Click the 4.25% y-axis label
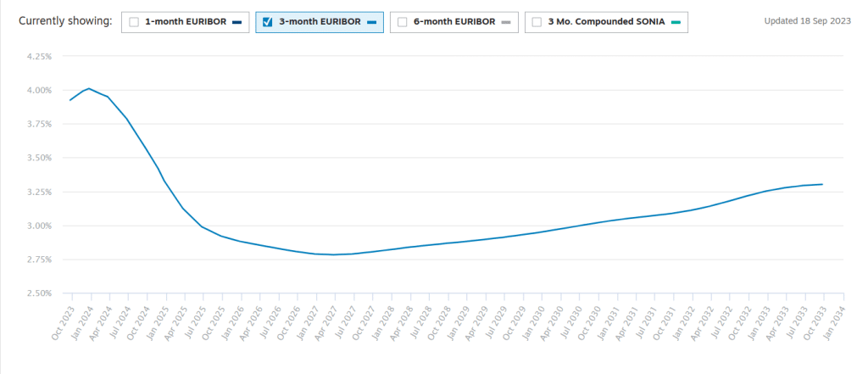This screenshot has width=868, height=374. click(x=38, y=57)
